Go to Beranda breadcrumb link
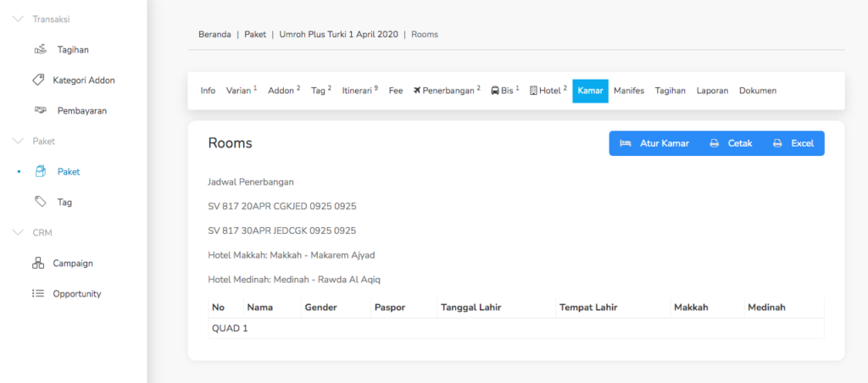The image size is (868, 383). click(214, 35)
